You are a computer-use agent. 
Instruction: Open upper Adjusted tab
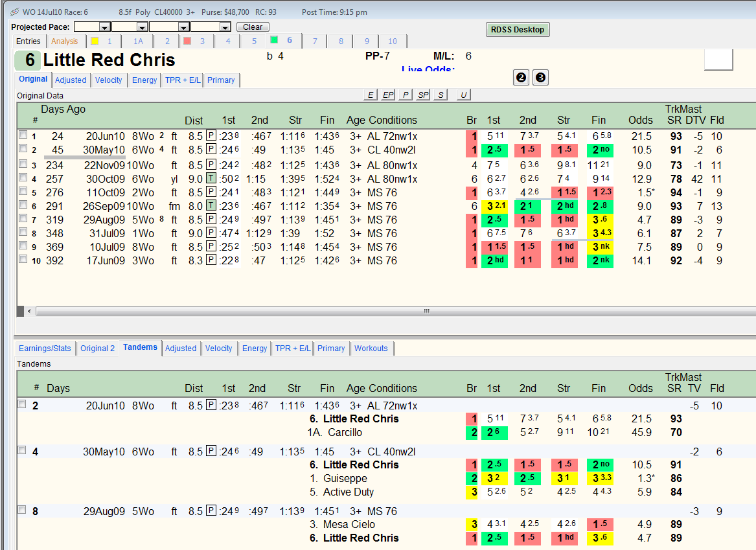tap(71, 80)
